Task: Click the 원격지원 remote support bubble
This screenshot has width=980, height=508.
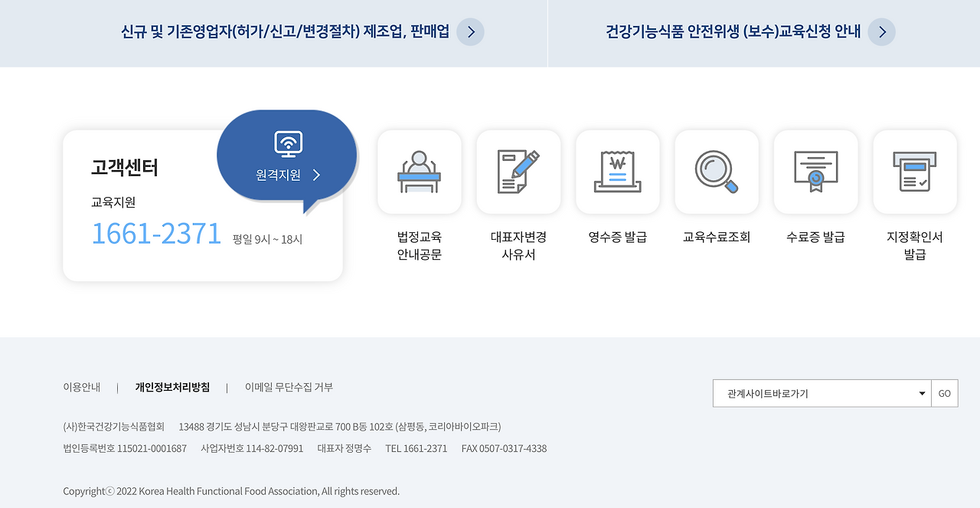Action: [286, 156]
